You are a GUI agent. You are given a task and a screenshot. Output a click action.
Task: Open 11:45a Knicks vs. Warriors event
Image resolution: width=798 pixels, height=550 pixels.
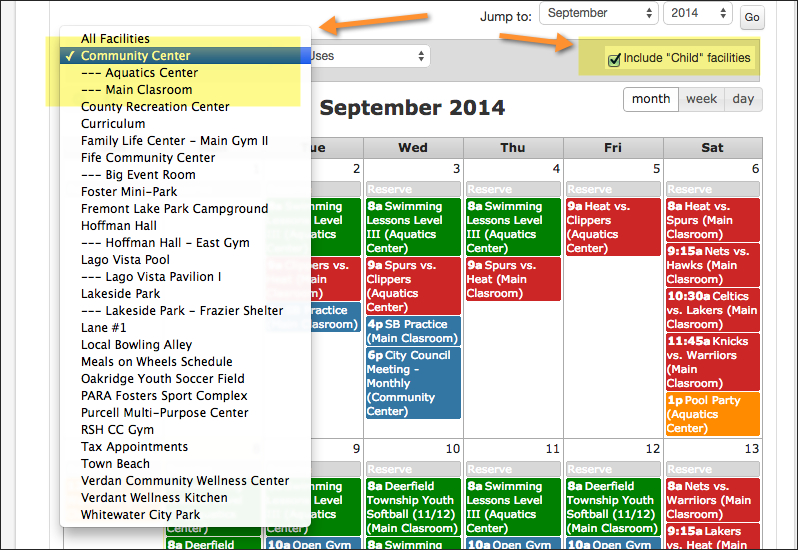pos(713,362)
